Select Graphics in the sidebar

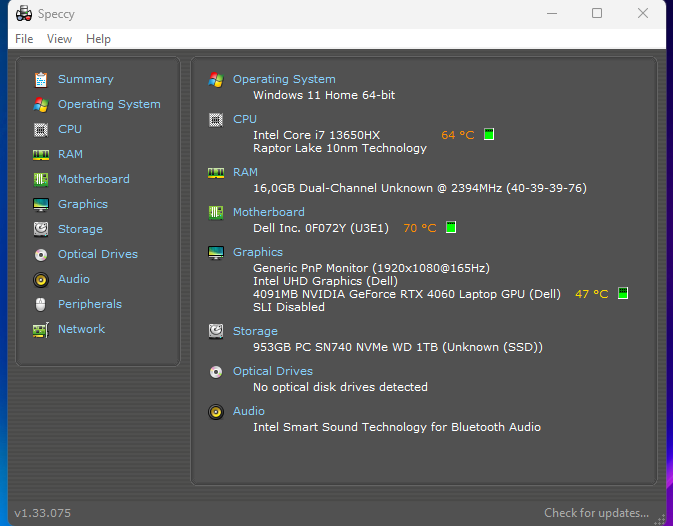[83, 204]
